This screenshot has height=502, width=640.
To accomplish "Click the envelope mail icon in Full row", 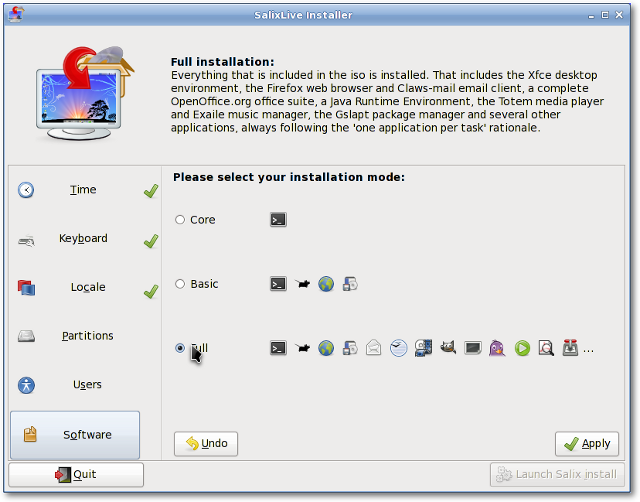I will point(374,348).
